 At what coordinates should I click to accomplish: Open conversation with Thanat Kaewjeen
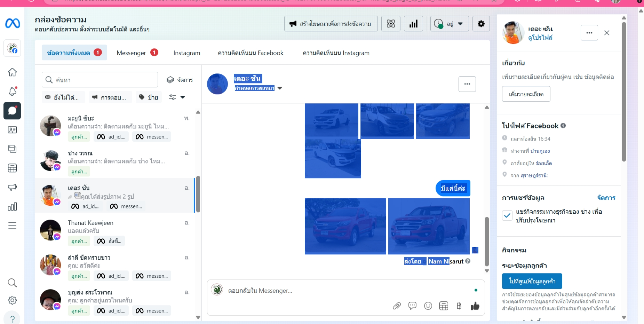(x=114, y=230)
